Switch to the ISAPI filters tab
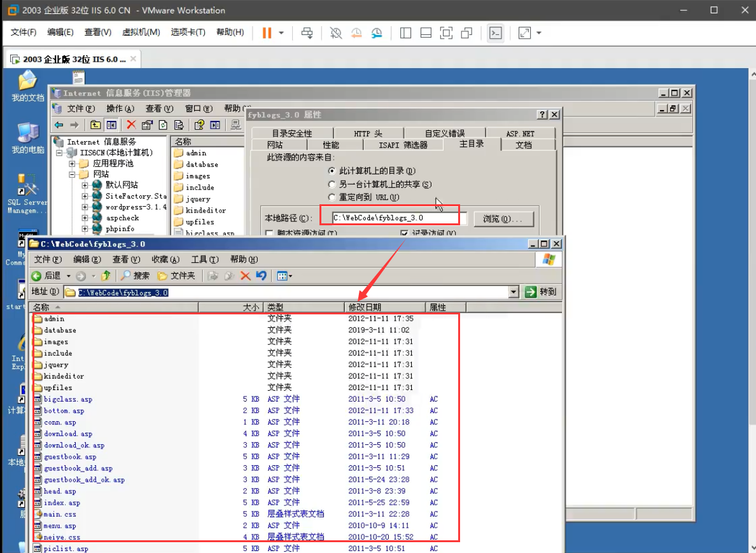756x553 pixels. point(403,145)
